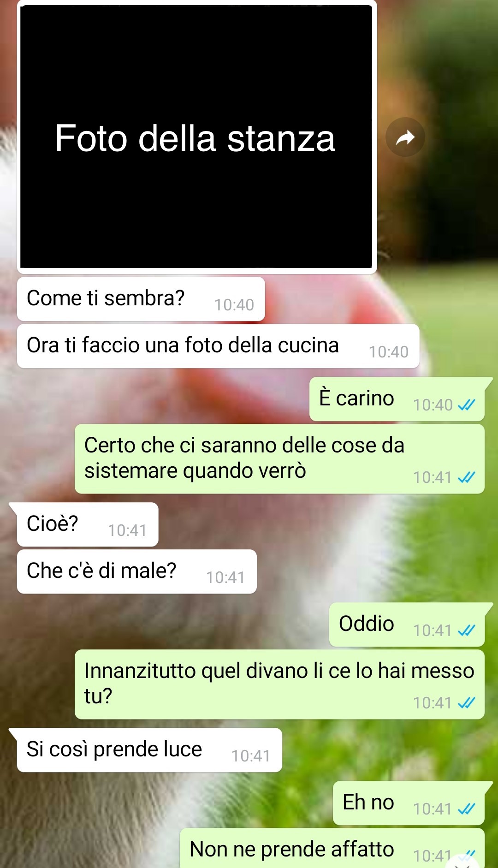Select the 'Non ne prende affatto' message
This screenshot has height=868, width=498.
[x=332, y=849]
